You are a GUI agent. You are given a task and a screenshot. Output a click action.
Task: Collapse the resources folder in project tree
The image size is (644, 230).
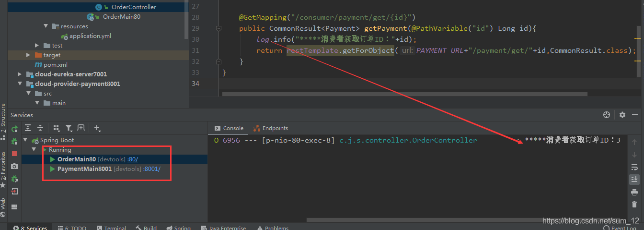[x=46, y=26]
